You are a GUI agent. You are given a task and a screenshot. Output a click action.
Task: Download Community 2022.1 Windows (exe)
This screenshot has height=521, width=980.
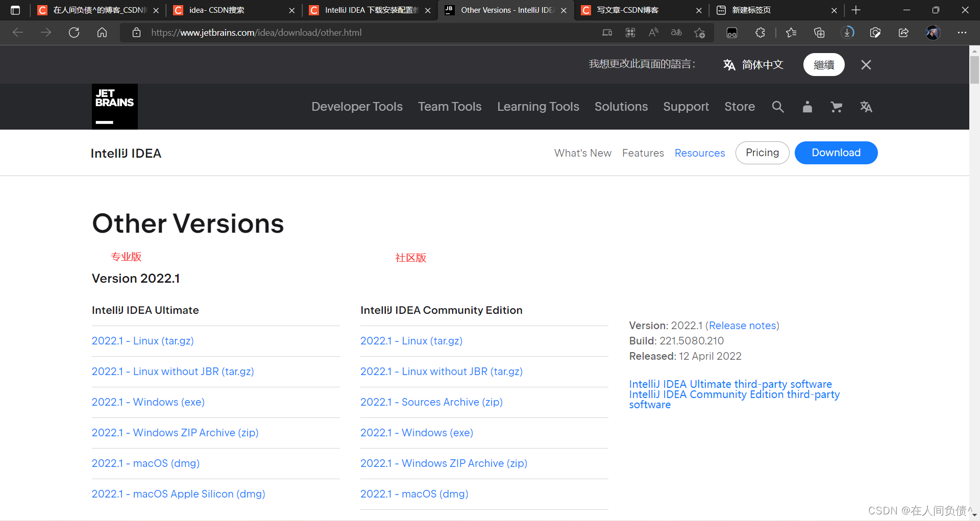(416, 433)
